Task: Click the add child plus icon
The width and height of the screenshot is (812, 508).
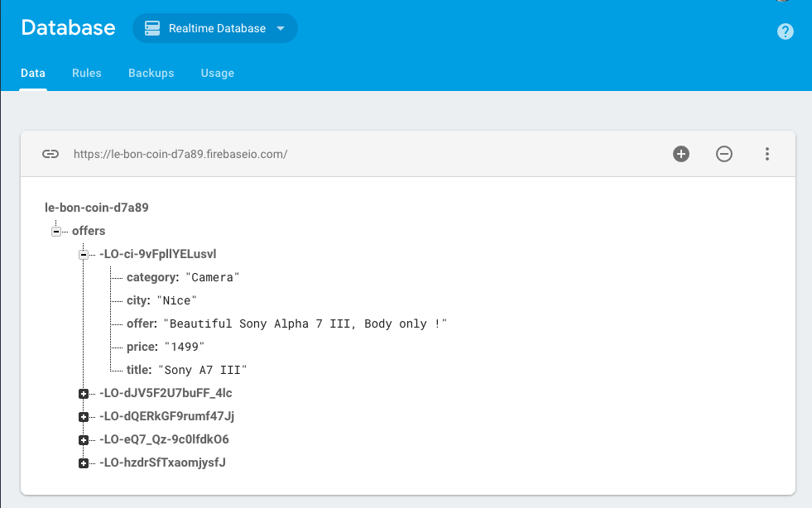Action: tap(681, 154)
